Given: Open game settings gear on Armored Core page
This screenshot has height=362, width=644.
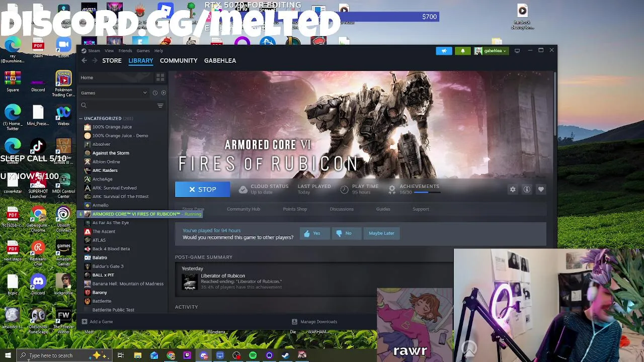Looking at the screenshot, I should tap(513, 190).
